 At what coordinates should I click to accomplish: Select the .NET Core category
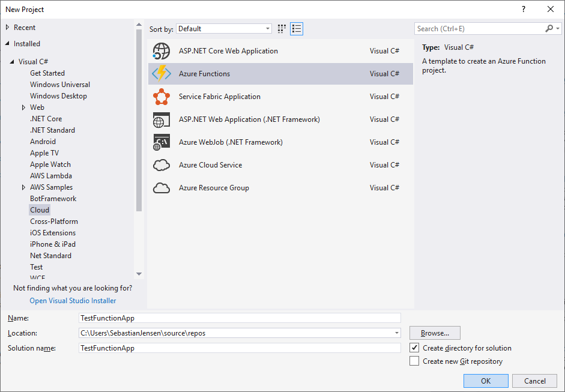[x=46, y=119]
